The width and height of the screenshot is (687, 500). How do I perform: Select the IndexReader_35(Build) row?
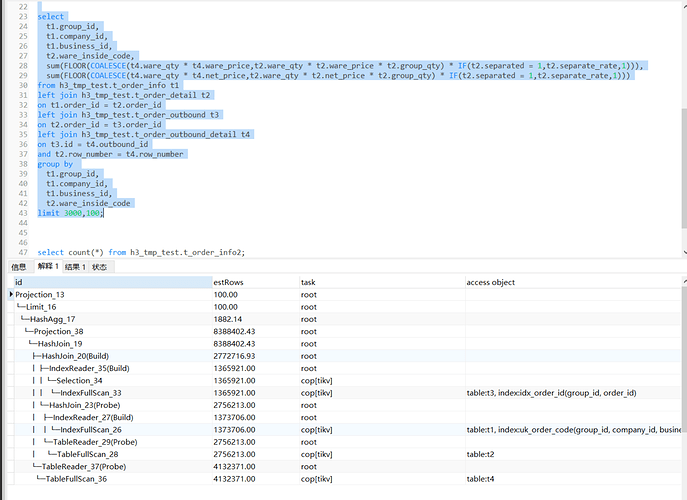345,368
